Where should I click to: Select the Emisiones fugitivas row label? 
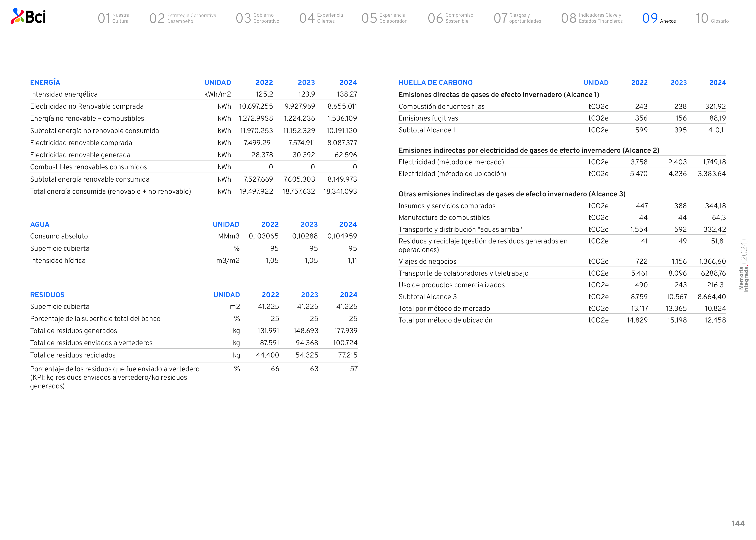pyautogui.click(x=428, y=118)
